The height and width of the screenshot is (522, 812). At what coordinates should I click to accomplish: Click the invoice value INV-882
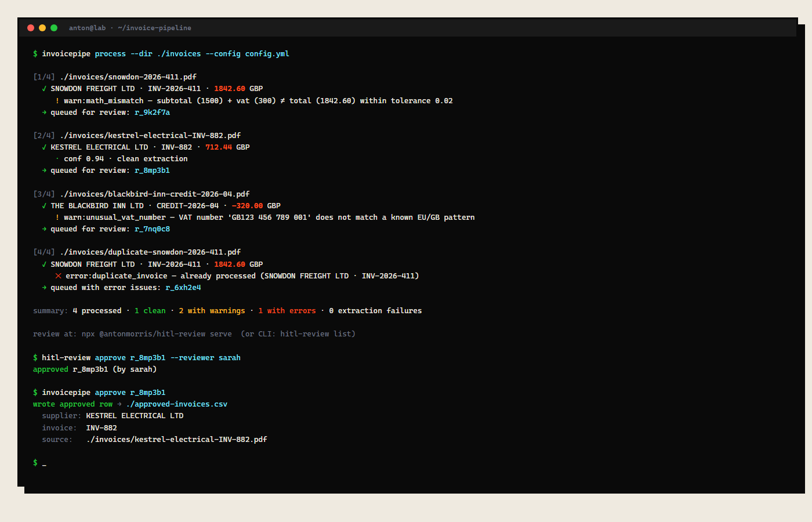(x=101, y=428)
